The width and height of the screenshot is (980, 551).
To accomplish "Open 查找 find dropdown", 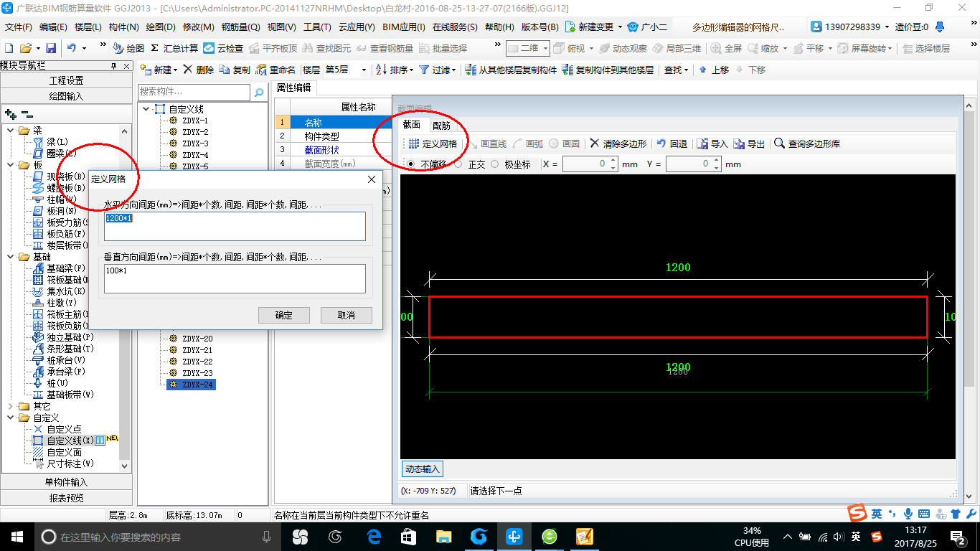I will pyautogui.click(x=675, y=70).
